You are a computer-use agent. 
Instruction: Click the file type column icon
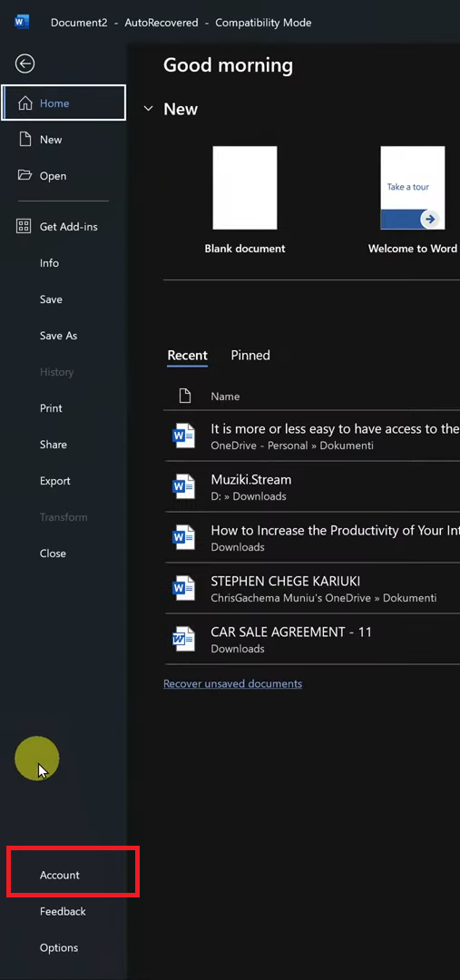tap(185, 396)
